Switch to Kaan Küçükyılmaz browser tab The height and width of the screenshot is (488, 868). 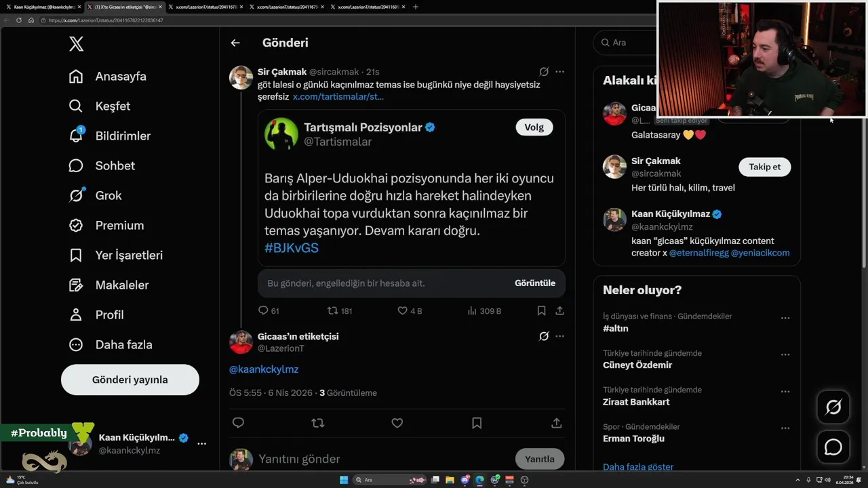(x=43, y=7)
